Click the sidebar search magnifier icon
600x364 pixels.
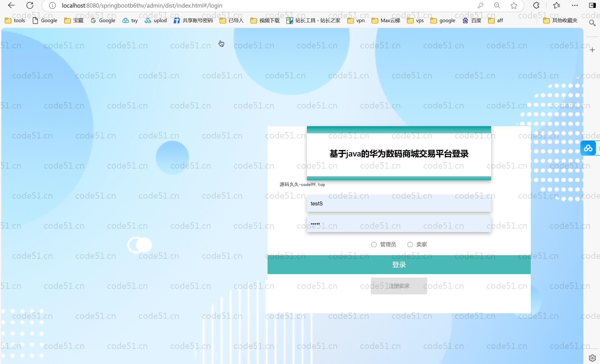[x=592, y=23]
